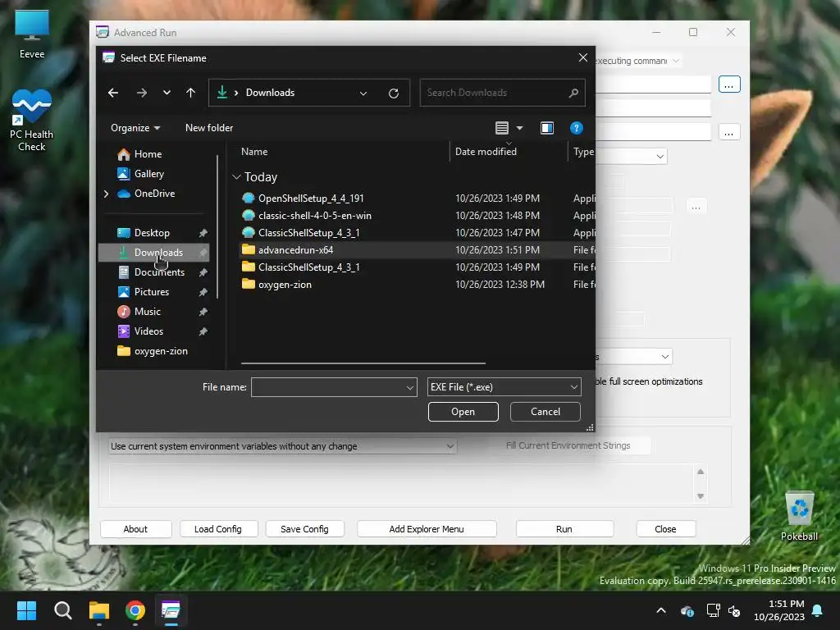Image resolution: width=840 pixels, height=630 pixels.
Task: Open the Organize menu
Action: coord(135,128)
